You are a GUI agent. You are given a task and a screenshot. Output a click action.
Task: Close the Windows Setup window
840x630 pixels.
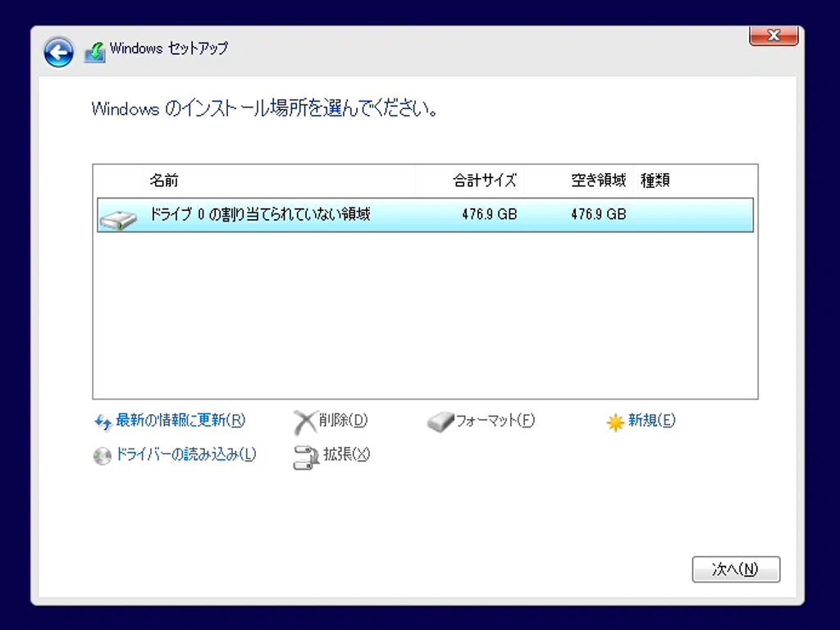[x=774, y=35]
